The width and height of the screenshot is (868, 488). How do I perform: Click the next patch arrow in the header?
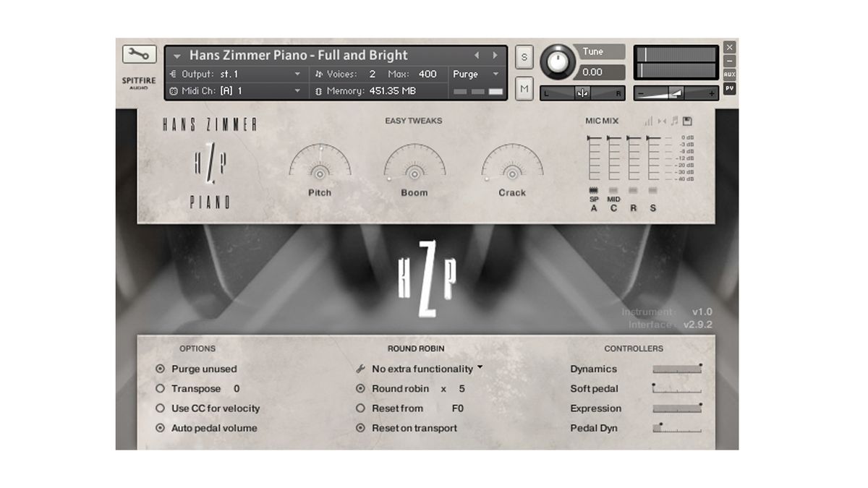(x=493, y=54)
